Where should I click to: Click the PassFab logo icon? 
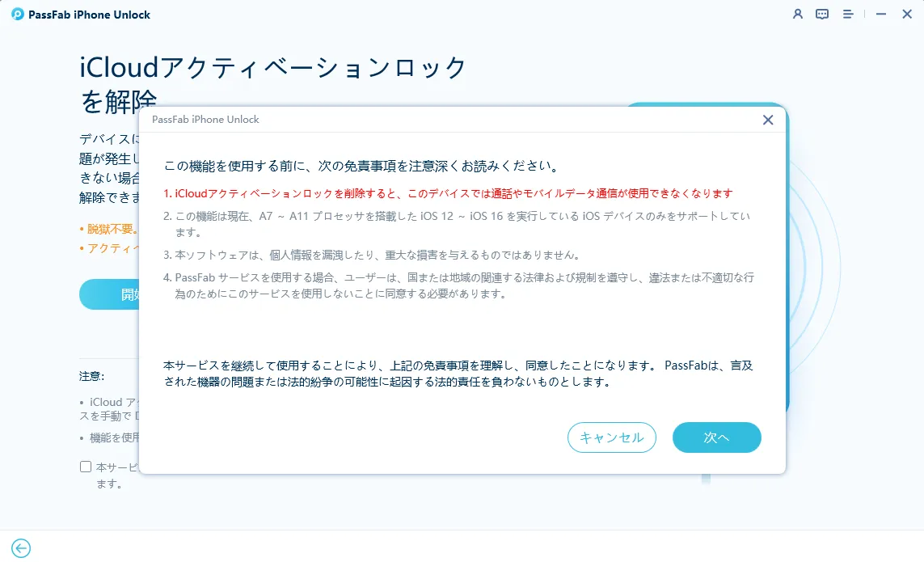(x=18, y=15)
